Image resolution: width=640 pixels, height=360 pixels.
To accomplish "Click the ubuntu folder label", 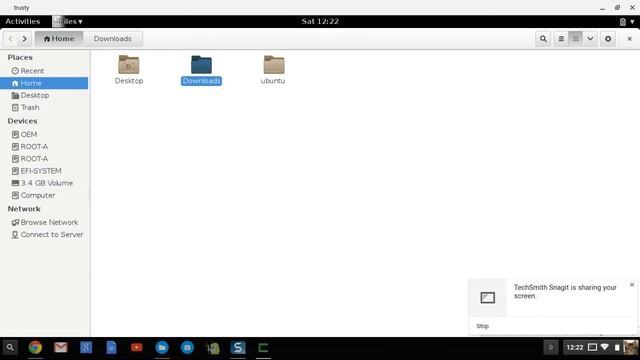I will click(273, 81).
